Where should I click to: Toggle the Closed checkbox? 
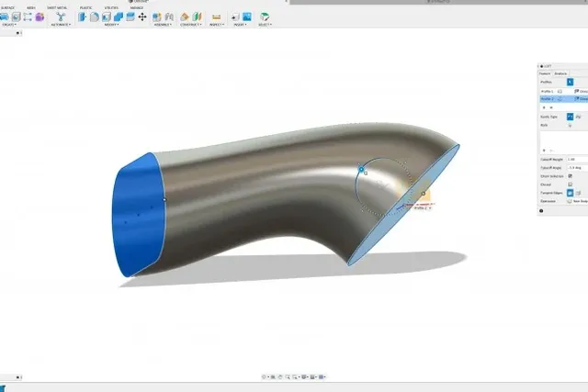tap(570, 185)
